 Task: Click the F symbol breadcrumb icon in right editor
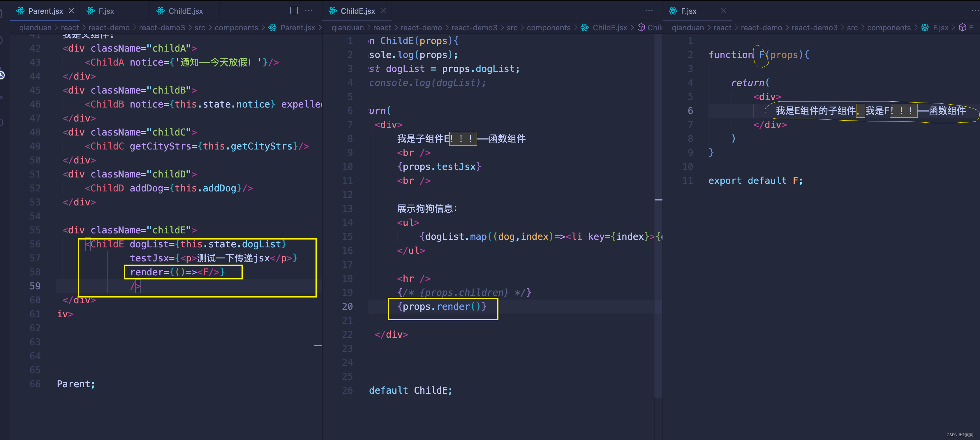tap(963, 28)
